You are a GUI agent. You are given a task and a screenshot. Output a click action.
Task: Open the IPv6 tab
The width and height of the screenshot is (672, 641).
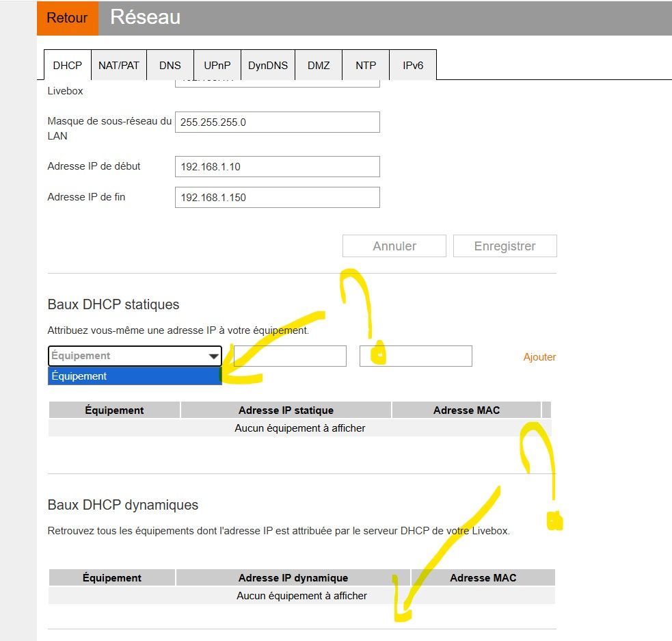click(x=413, y=65)
